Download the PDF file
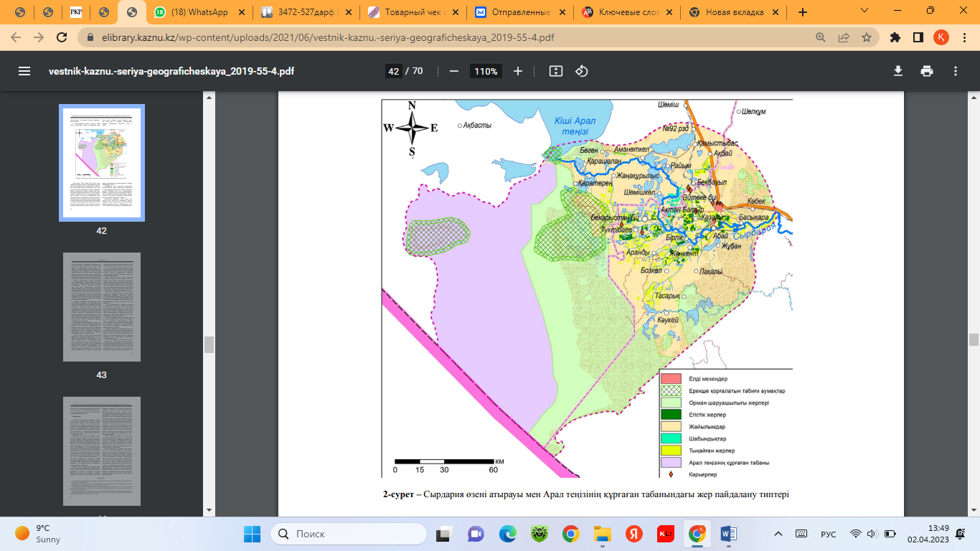 tap(897, 71)
